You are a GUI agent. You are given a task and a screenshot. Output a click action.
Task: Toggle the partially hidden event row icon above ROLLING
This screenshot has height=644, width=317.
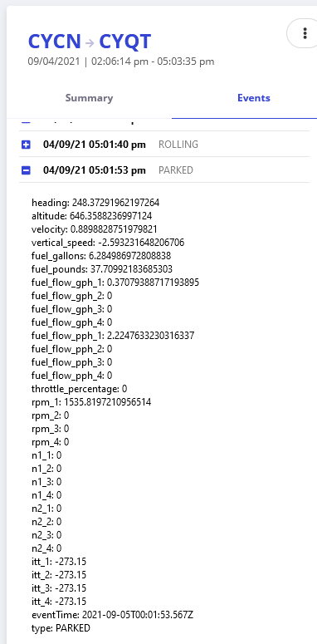(x=26, y=121)
